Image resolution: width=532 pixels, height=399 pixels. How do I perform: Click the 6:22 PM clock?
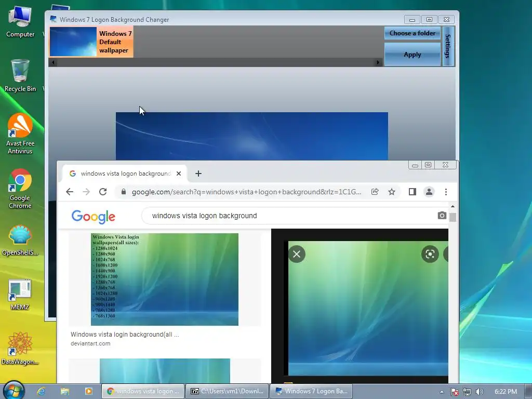point(506,392)
